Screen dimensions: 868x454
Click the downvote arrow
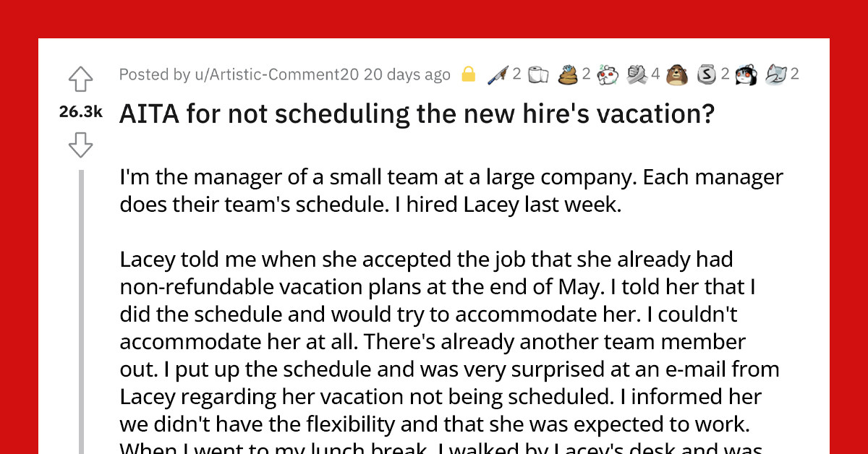80,145
